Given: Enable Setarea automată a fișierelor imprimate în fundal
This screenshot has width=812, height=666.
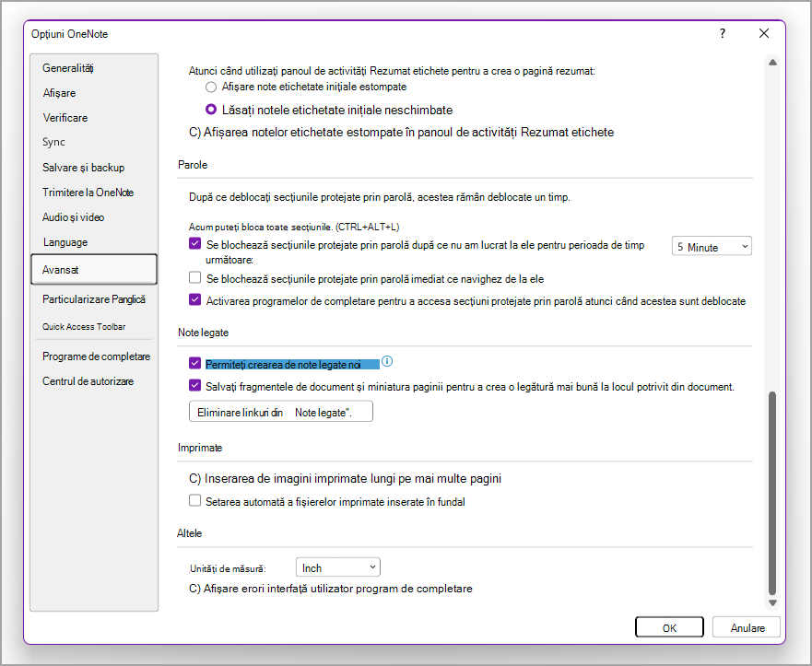Looking at the screenshot, I should (x=194, y=500).
